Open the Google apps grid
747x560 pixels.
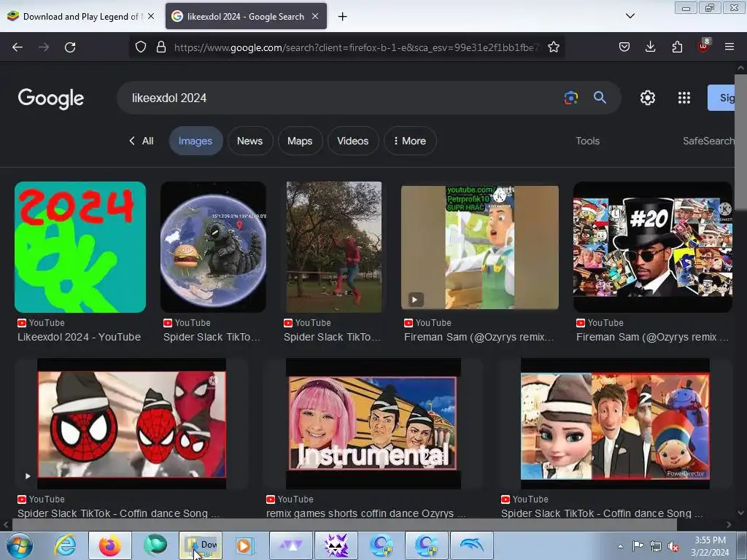click(684, 98)
